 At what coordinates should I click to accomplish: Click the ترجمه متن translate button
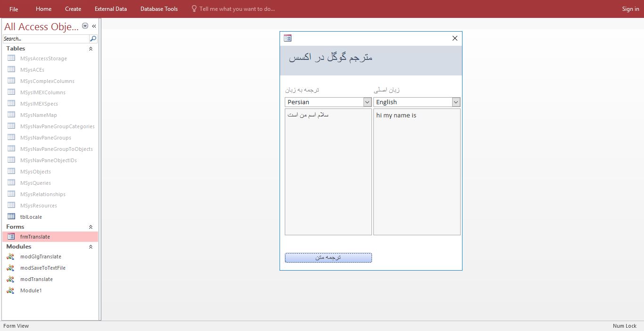point(328,257)
